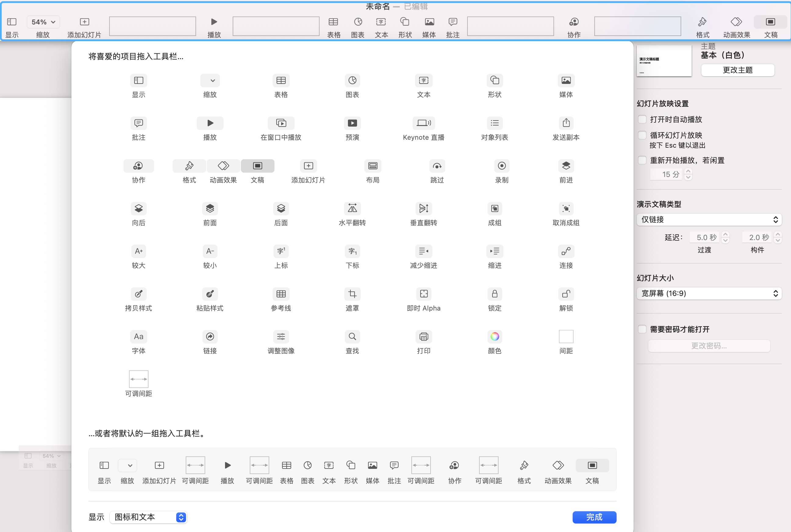
Task: Click the 完成 button
Action: (594, 517)
